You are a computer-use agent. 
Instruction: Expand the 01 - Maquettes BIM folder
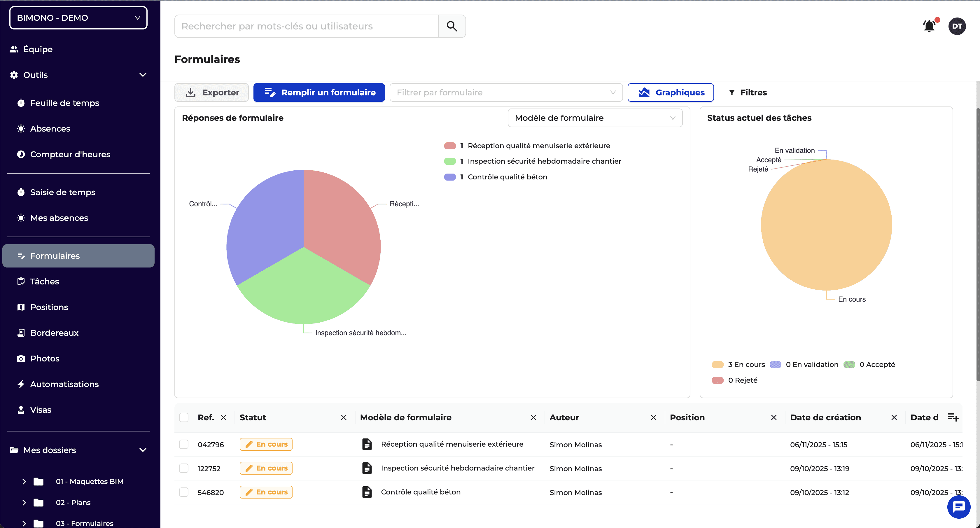[24, 482]
